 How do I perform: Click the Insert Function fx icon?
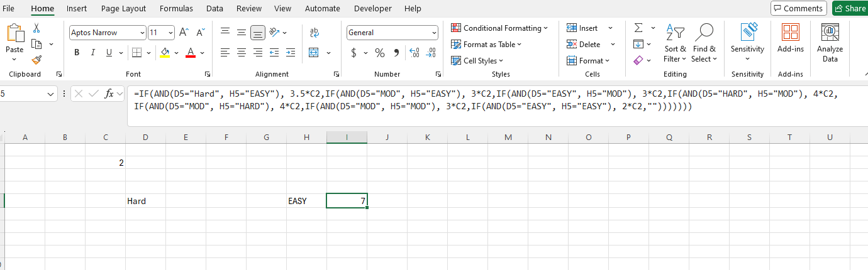(109, 94)
